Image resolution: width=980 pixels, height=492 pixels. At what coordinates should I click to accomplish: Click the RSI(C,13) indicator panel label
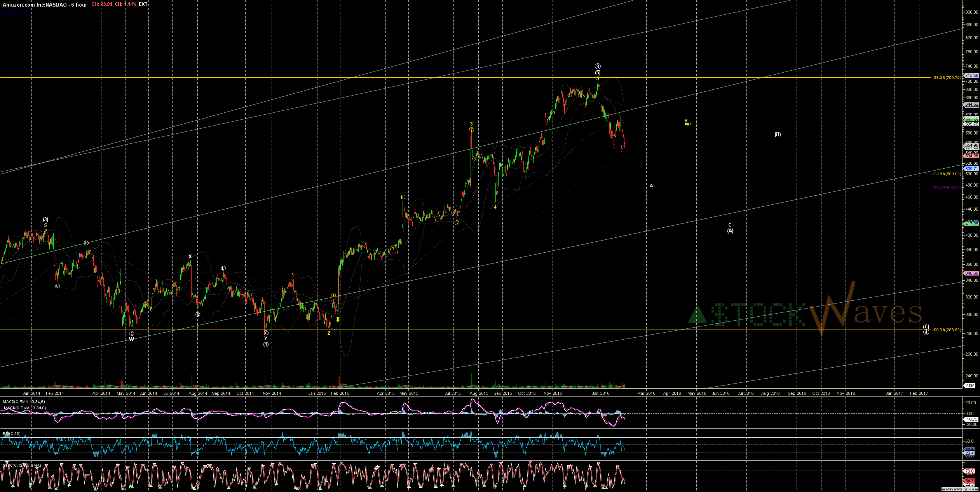coord(12,433)
